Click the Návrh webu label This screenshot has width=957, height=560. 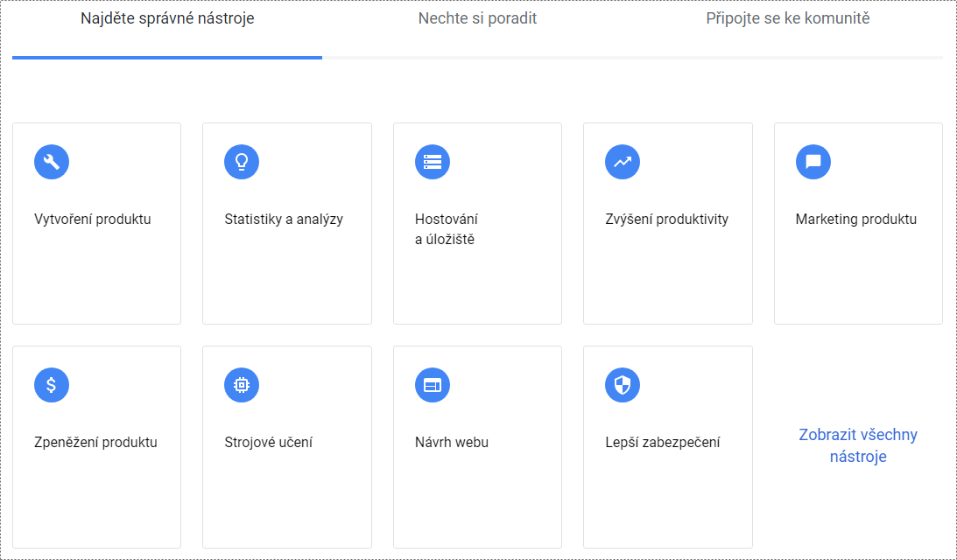[452, 442]
